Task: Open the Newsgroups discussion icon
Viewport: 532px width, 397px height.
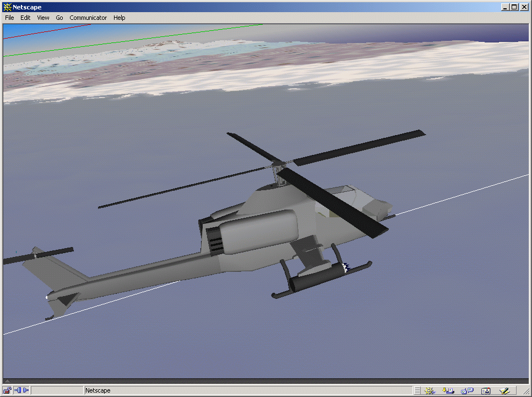Action: coord(467,390)
